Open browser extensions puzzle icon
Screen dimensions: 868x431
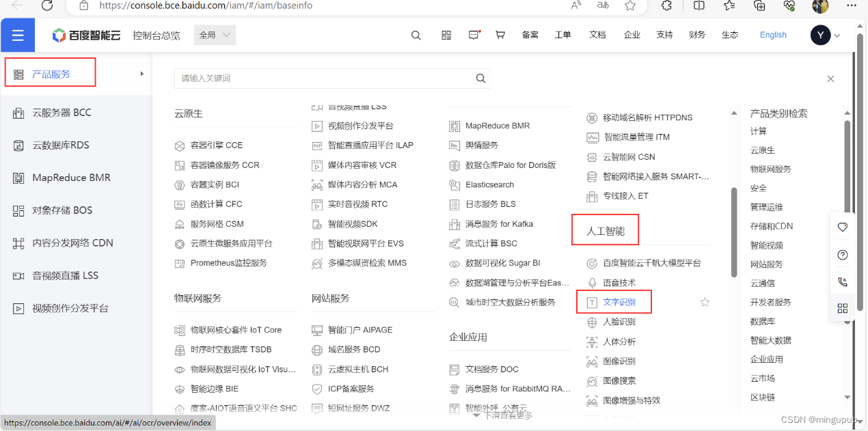tap(666, 5)
